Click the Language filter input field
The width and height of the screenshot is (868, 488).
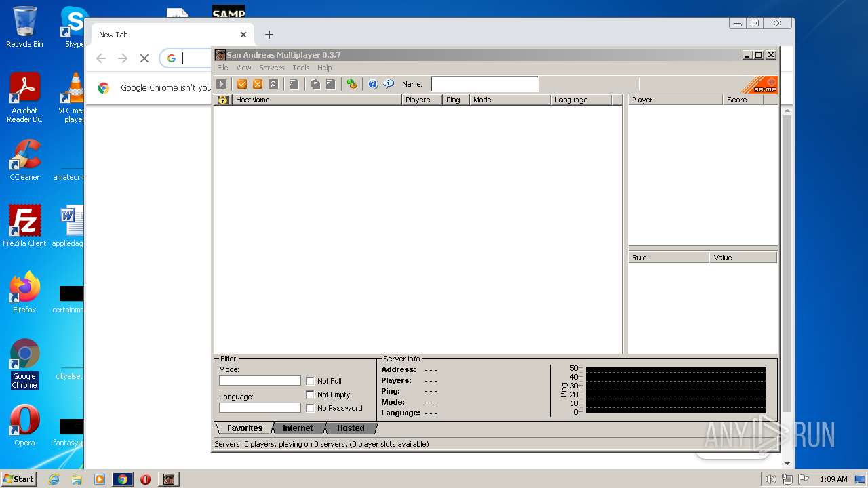click(x=260, y=408)
